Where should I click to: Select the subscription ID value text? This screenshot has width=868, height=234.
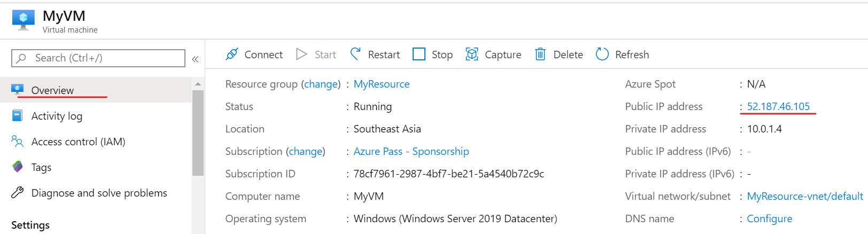coord(449,174)
